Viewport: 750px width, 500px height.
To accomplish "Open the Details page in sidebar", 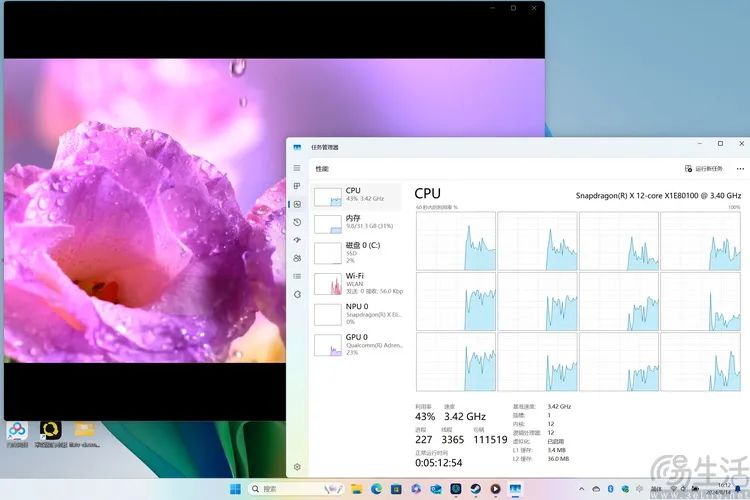I will click(x=297, y=276).
